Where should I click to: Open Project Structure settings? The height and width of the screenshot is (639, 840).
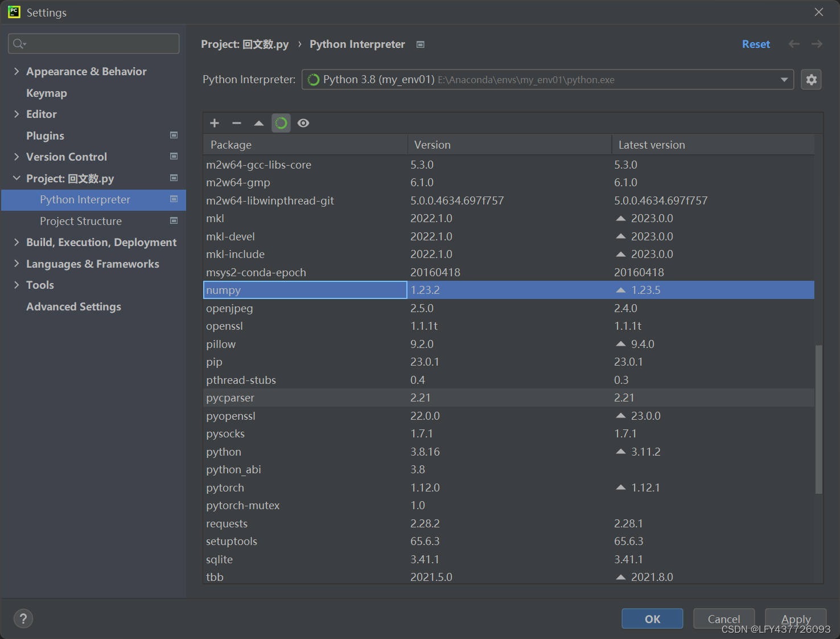tap(81, 221)
